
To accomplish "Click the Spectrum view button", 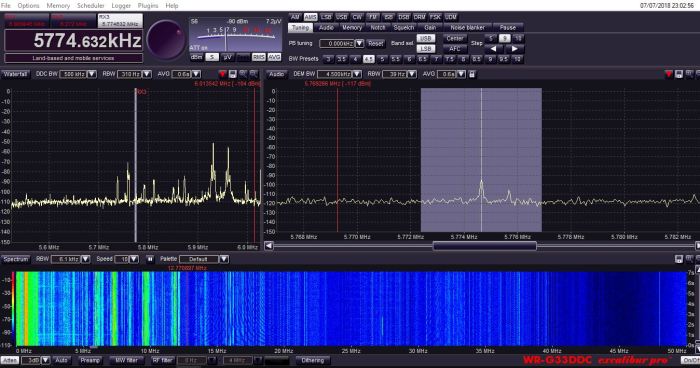I will [x=16, y=259].
